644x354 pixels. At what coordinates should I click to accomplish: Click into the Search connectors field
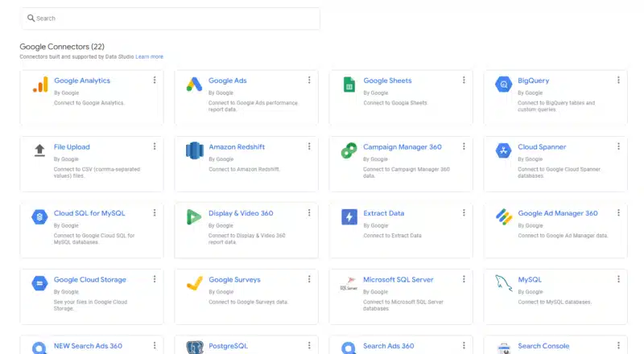click(169, 18)
